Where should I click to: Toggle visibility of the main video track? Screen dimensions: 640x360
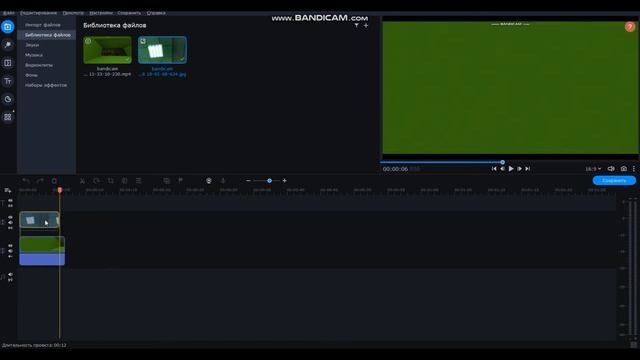tap(10, 246)
